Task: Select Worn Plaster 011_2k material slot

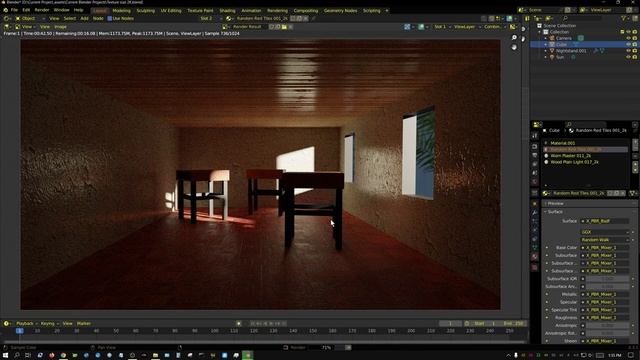Action: [x=586, y=156]
